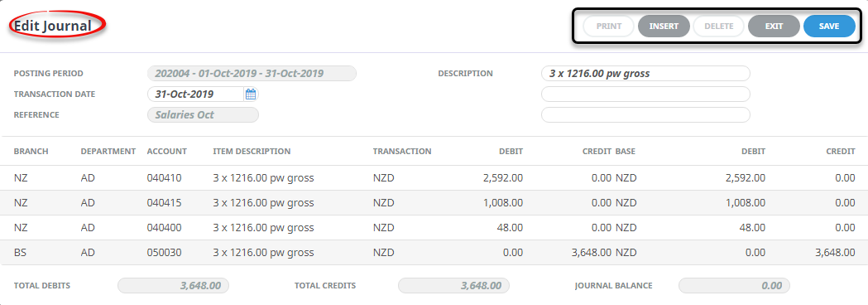The image size is (868, 305).
Task: Click the ACCOUNT column header
Action: 166,152
